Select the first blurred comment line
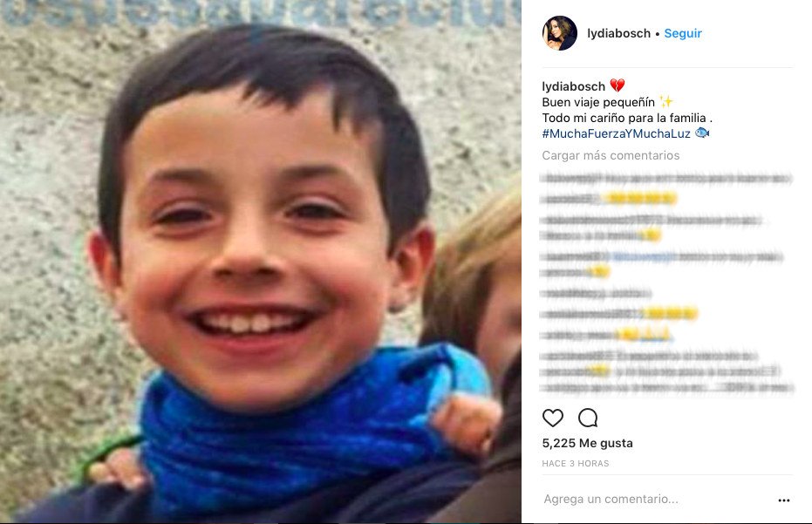This screenshot has height=524, width=812. point(666,178)
